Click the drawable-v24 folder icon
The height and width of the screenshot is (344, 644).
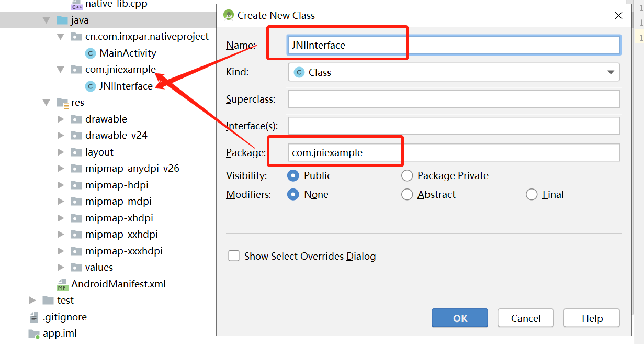[x=76, y=135]
